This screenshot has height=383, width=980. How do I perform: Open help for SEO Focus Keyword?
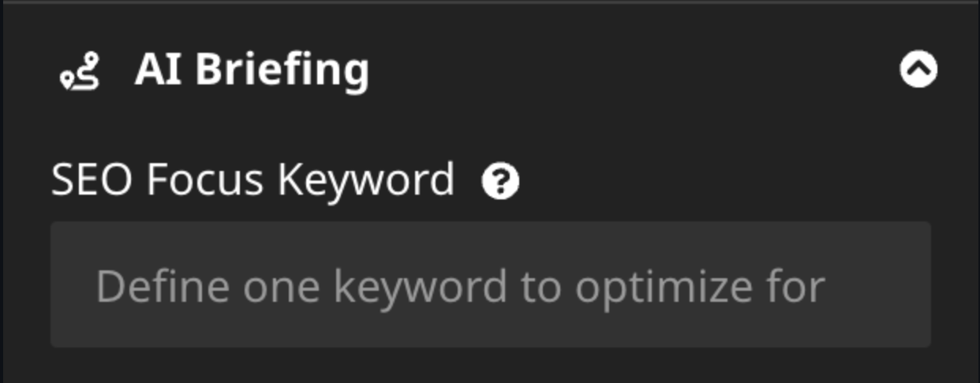pyautogui.click(x=500, y=182)
